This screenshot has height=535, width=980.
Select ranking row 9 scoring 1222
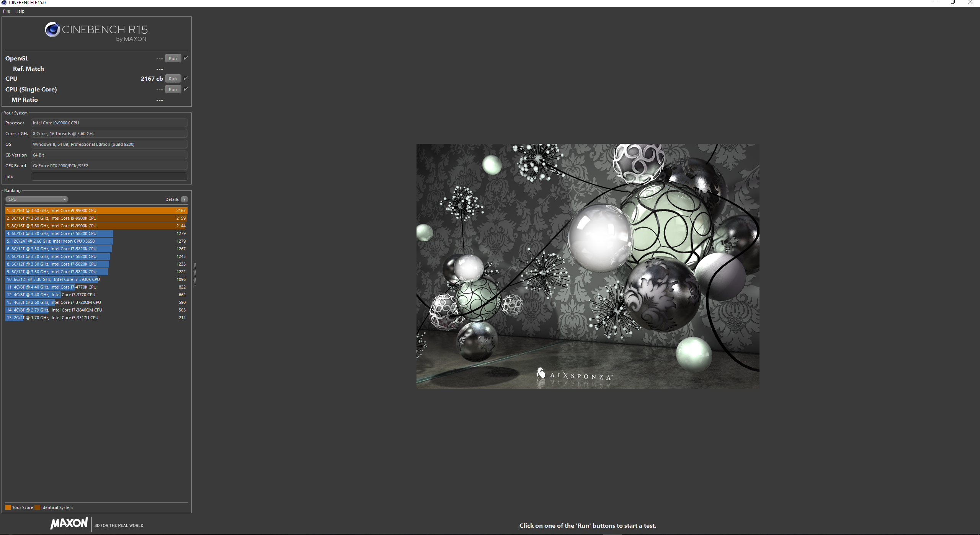point(96,272)
